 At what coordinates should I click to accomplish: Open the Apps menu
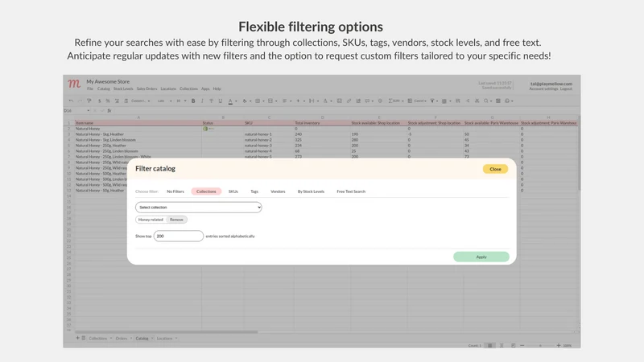[205, 88]
